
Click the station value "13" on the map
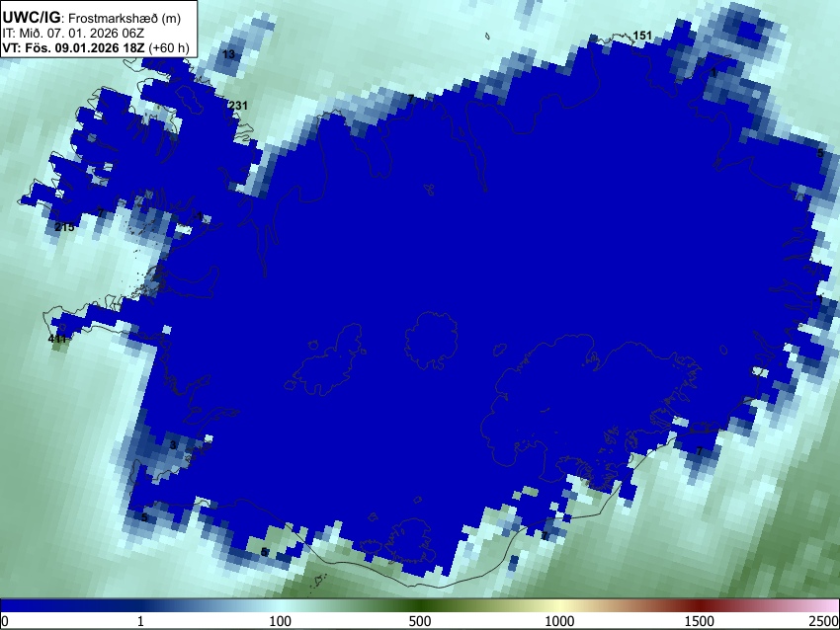228,54
